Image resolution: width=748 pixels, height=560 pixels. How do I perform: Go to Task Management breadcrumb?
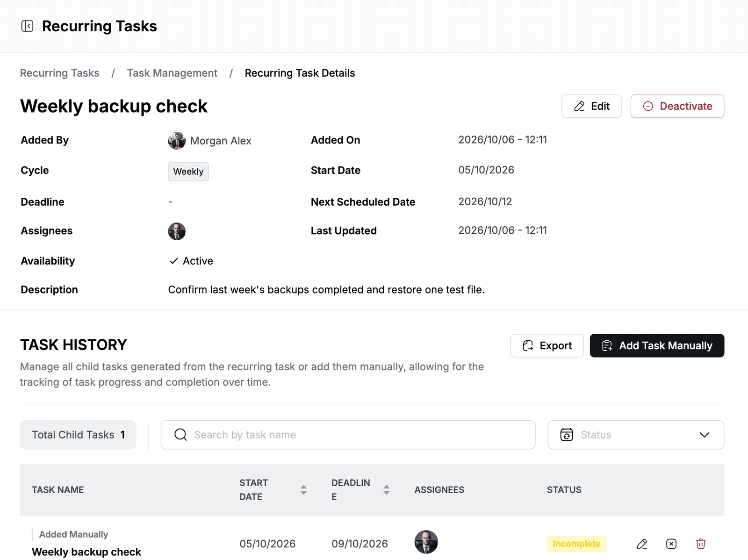point(172,73)
